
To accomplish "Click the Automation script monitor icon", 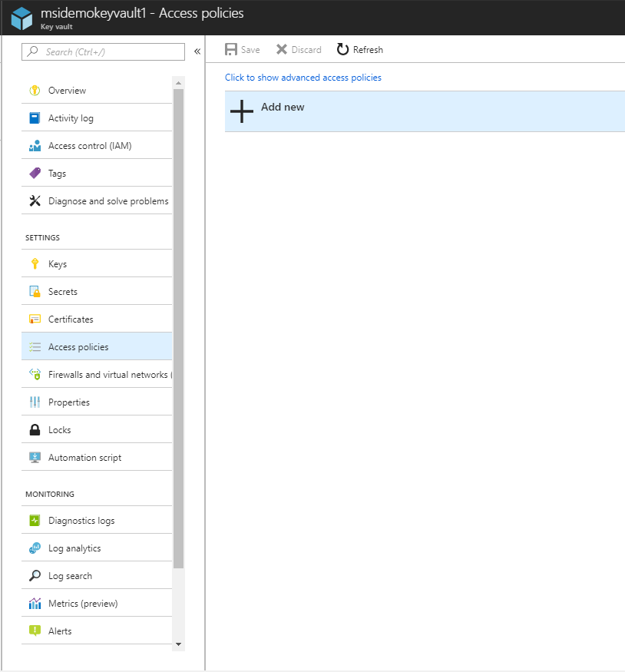I will tap(35, 457).
